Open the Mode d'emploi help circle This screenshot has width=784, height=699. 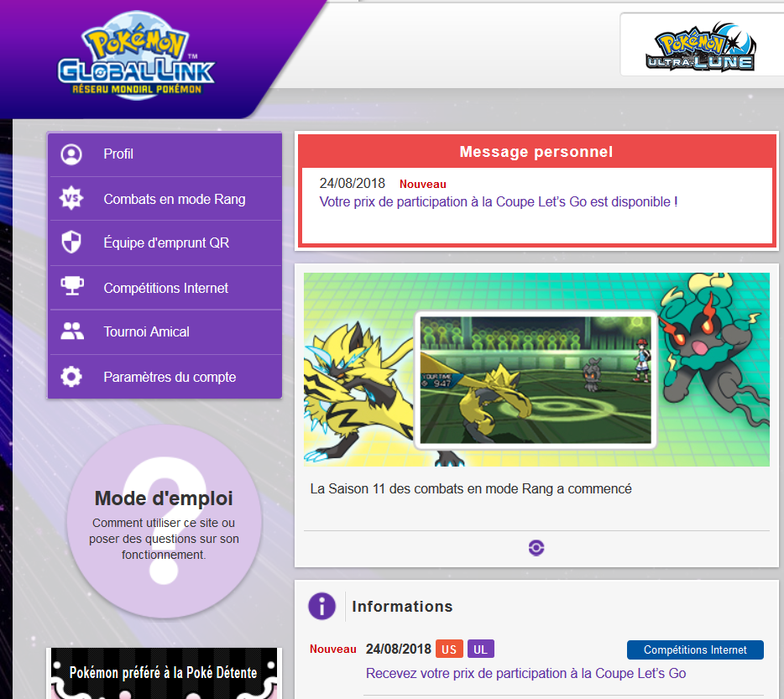(x=164, y=521)
